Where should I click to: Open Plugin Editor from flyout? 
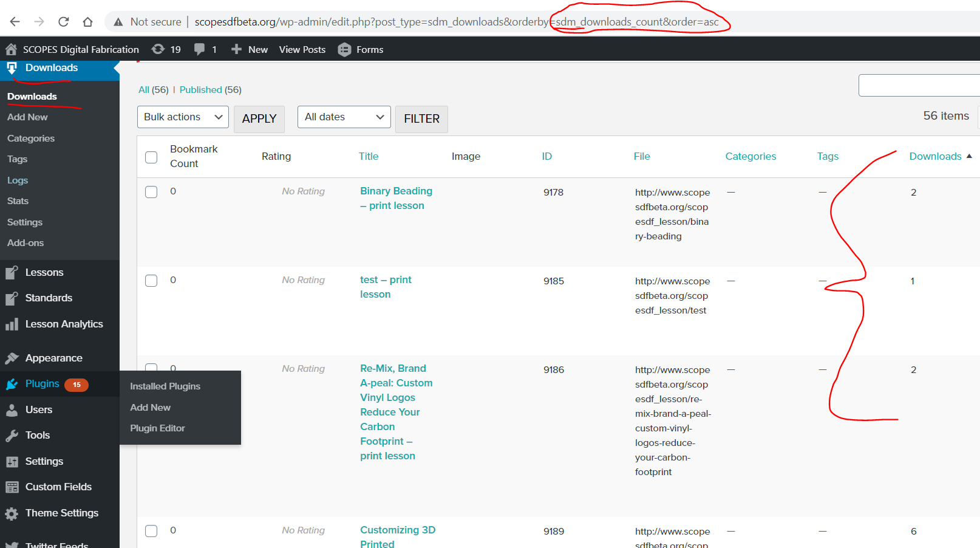157,428
